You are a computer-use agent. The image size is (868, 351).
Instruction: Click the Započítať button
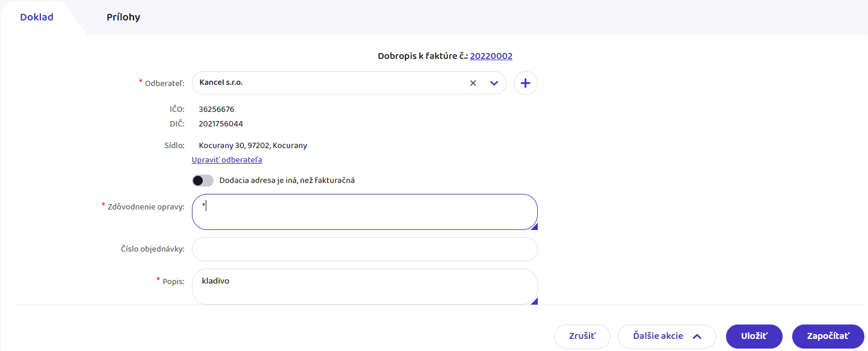(828, 337)
